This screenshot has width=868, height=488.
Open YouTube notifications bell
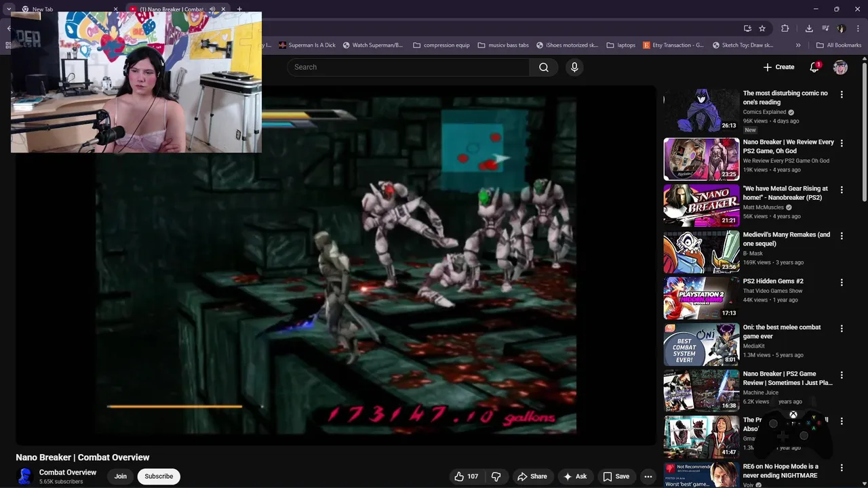click(x=814, y=67)
